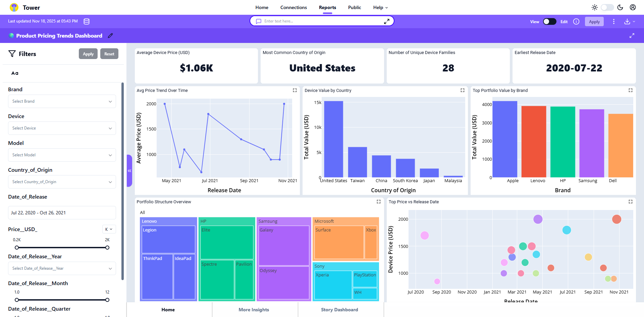Rename dashboard using the pencil icon
This screenshot has width=644, height=317.
(x=110, y=36)
